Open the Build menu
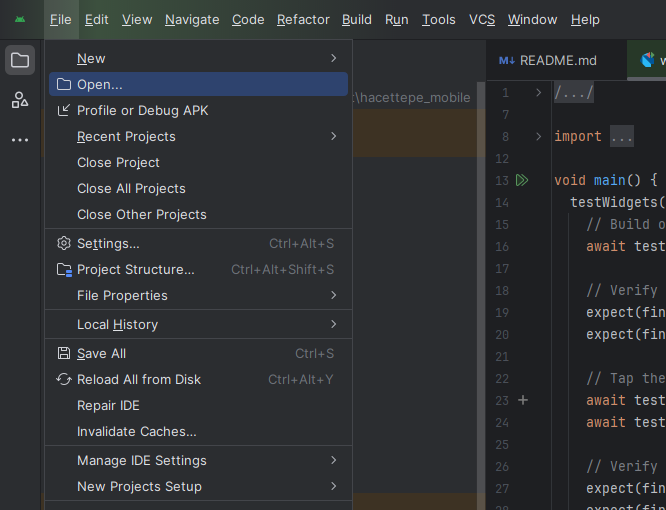This screenshot has height=510, width=666. (357, 20)
